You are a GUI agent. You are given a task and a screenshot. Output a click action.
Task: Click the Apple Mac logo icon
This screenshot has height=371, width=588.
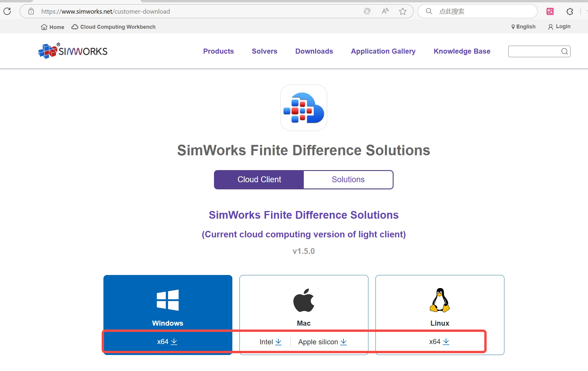tap(304, 300)
